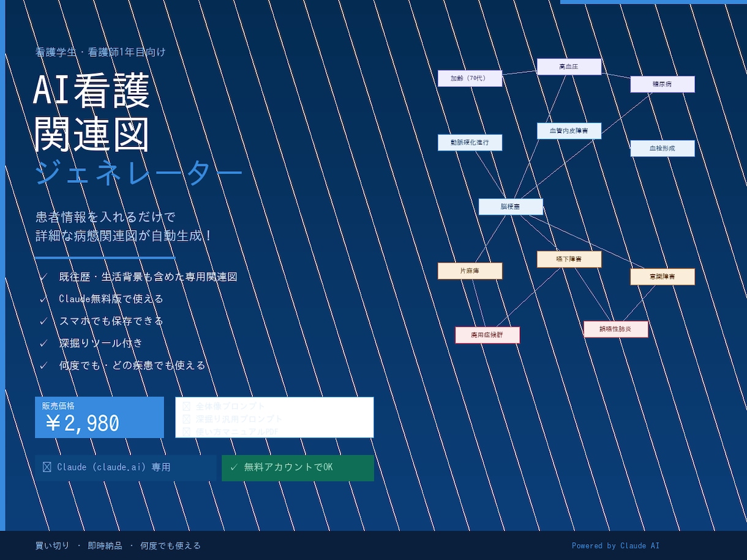Click the box glyph before 深掘り汎用プロンプト
The width and height of the screenshot is (747, 560).
coord(187,419)
